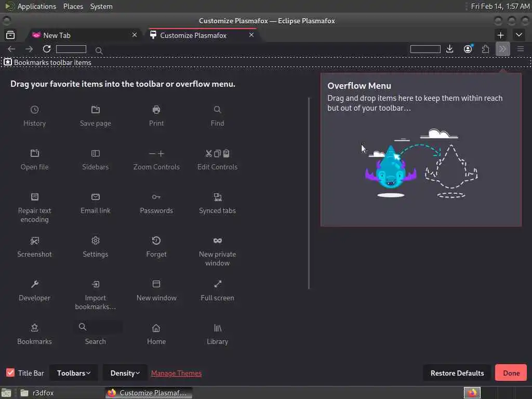The height and width of the screenshot is (399, 532).
Task: Expand the Toolbars dropdown
Action: point(74,373)
